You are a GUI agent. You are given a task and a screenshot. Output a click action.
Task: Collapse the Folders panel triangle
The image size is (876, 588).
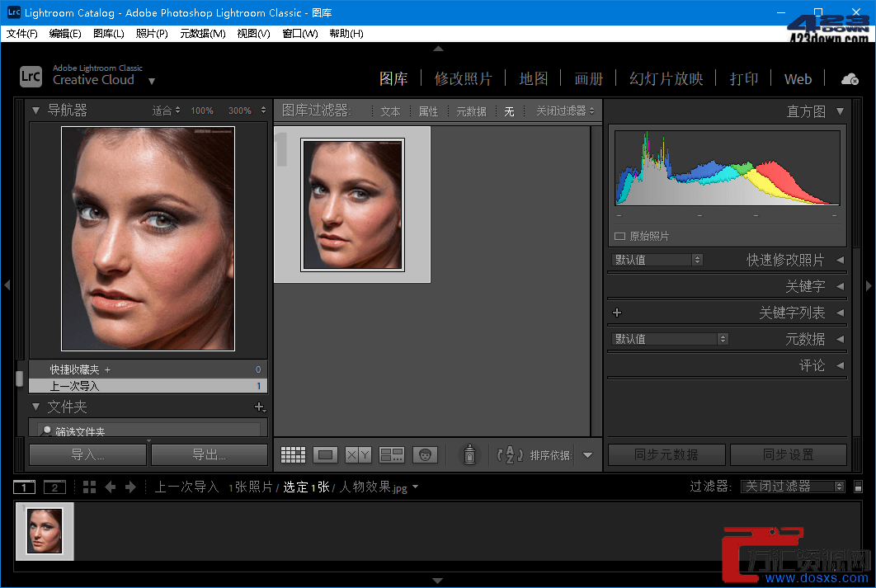[35, 407]
